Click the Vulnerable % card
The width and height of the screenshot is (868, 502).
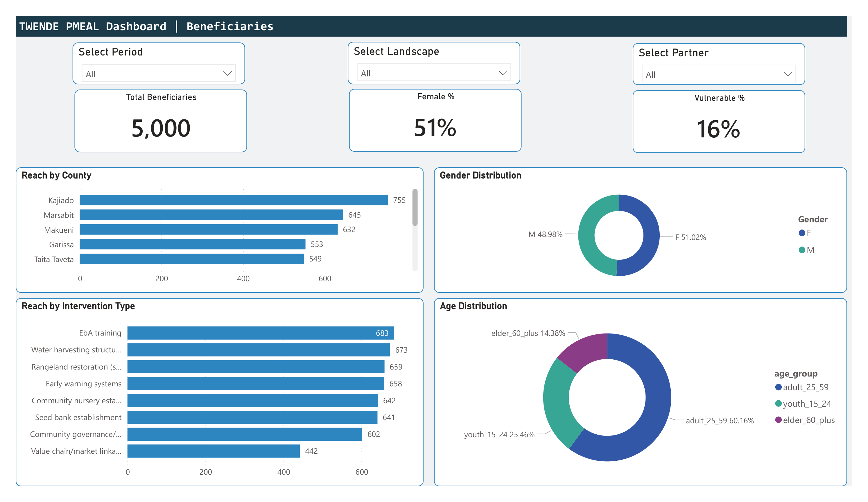click(718, 121)
